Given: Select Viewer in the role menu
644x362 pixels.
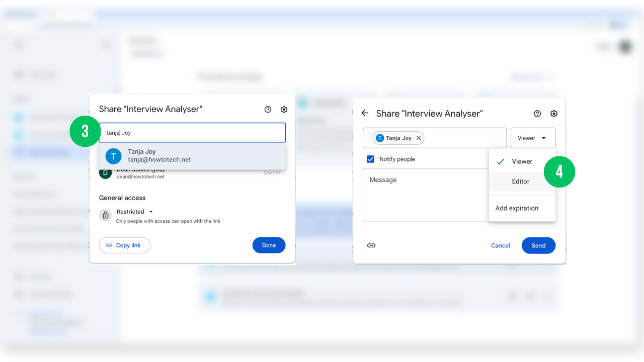Looking at the screenshot, I should coord(522,161).
